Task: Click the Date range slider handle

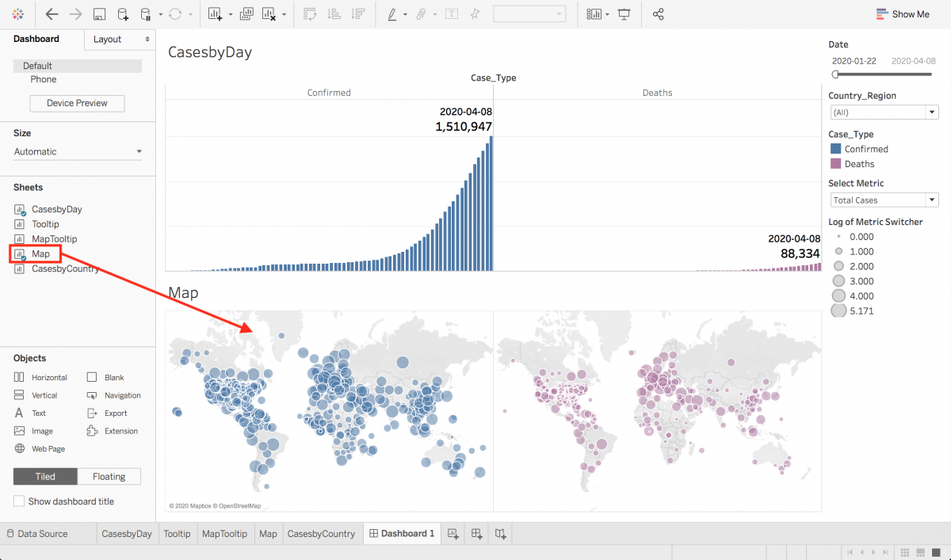Action: (x=835, y=74)
